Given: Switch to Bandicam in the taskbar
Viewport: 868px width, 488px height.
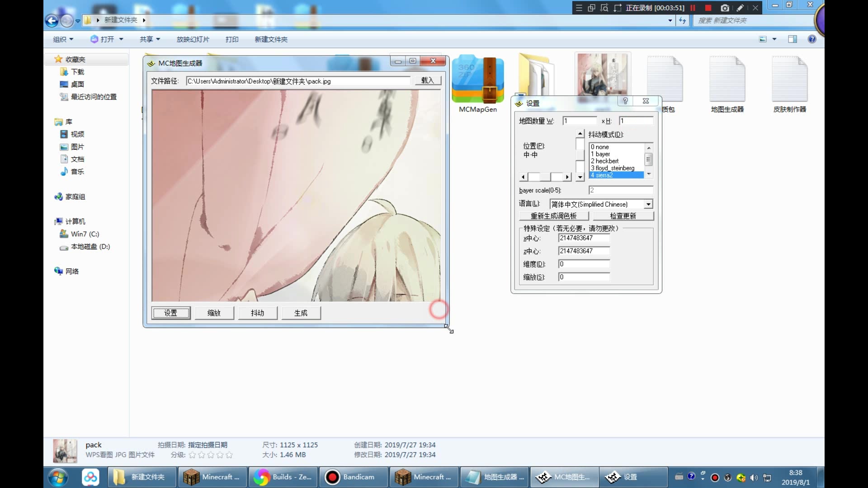Looking at the screenshot, I should pyautogui.click(x=354, y=477).
